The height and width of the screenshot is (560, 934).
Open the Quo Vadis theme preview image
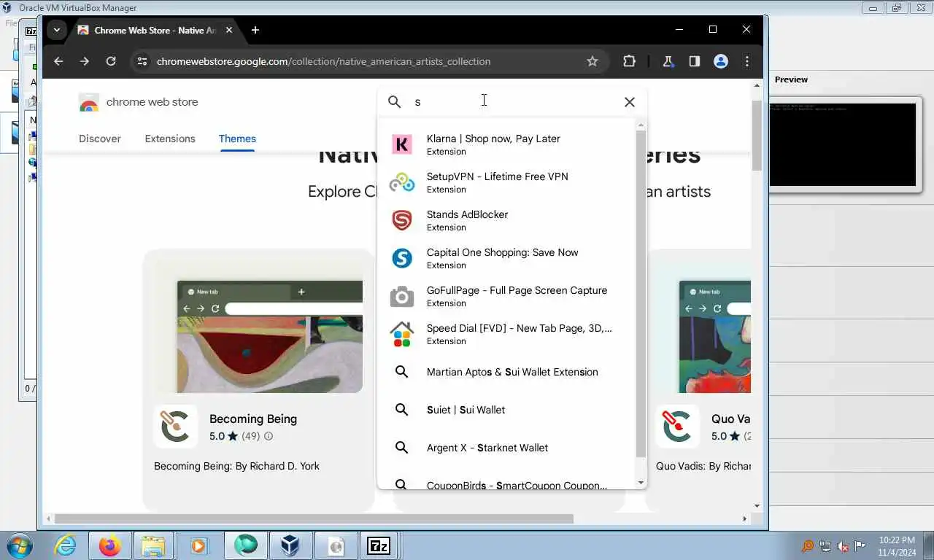click(714, 337)
